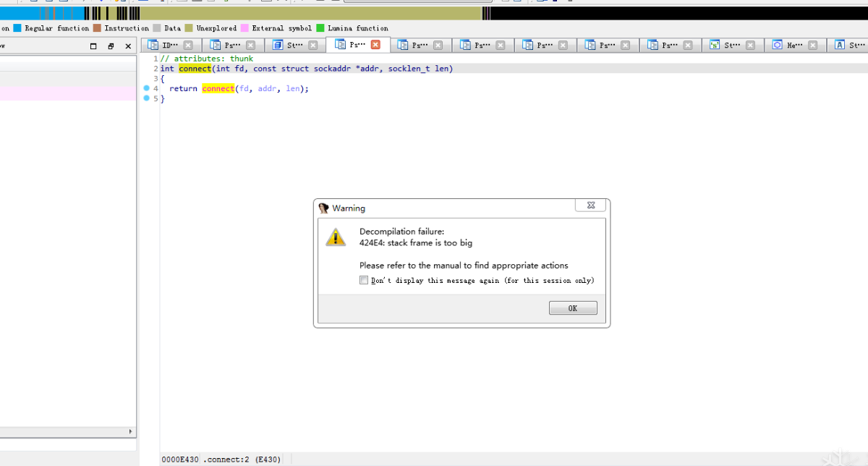Screen dimensions: 868x466
Task: Click "424E4: stack frame is too big" text
Action: [416, 243]
